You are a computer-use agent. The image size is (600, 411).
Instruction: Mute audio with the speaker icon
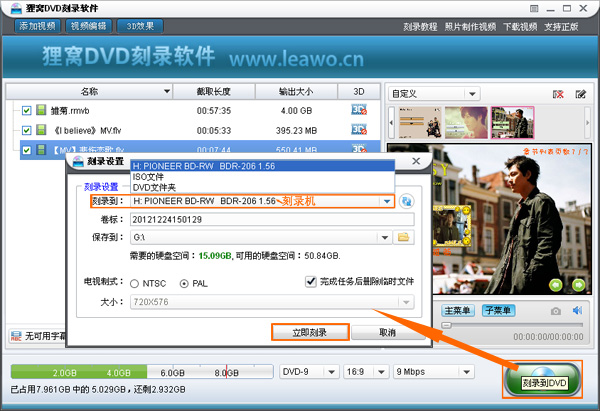577,310
